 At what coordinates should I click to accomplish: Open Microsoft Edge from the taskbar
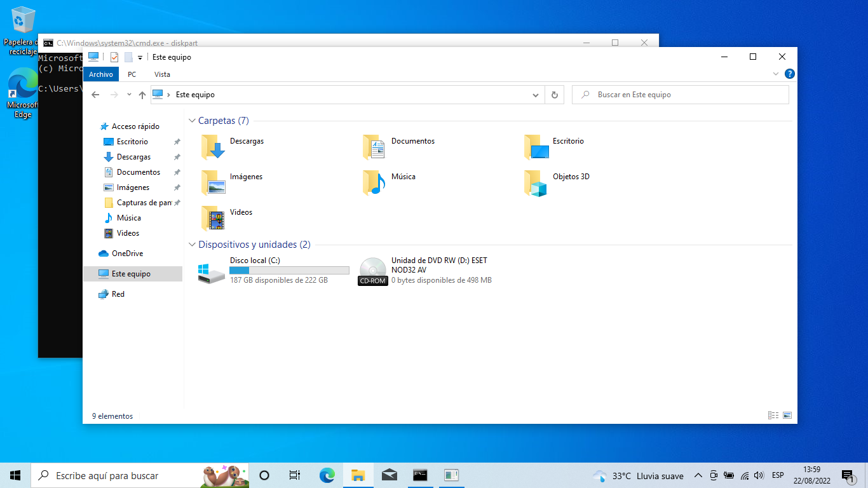pos(327,475)
